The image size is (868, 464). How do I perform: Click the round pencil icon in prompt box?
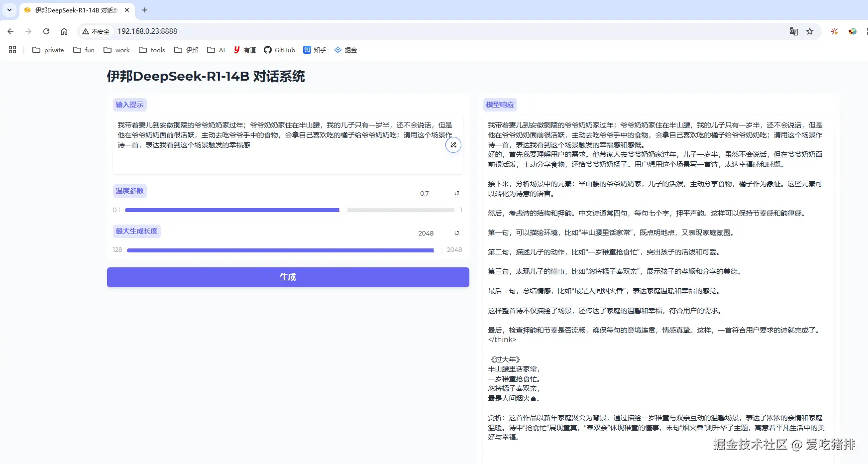point(453,145)
